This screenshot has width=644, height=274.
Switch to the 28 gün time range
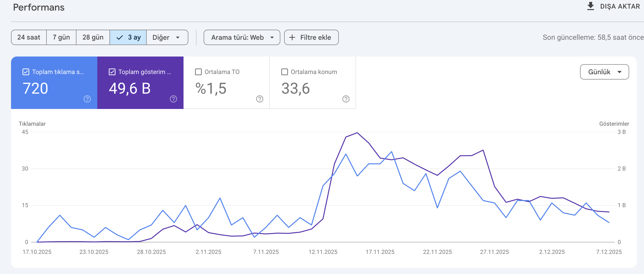click(x=93, y=38)
